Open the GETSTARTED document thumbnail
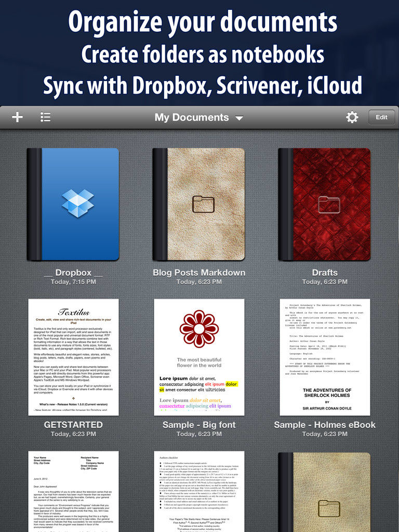399x532 pixels. click(x=73, y=357)
